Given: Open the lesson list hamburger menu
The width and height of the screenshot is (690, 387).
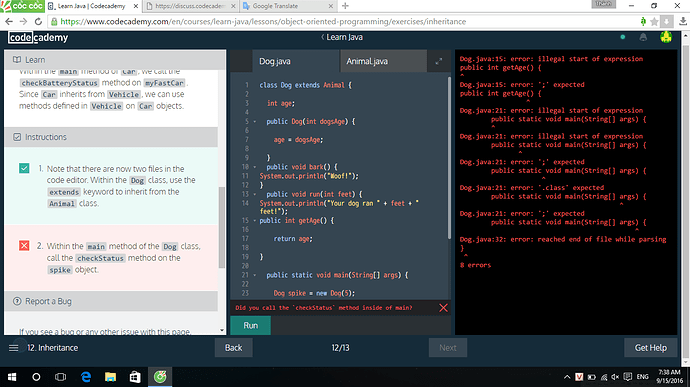Looking at the screenshot, I should tap(14, 348).
